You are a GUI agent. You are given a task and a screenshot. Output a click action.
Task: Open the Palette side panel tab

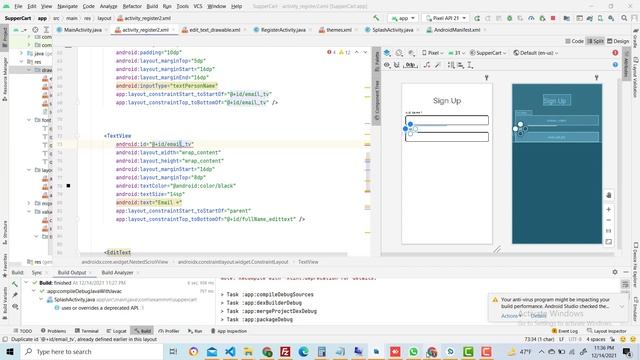tap(377, 61)
